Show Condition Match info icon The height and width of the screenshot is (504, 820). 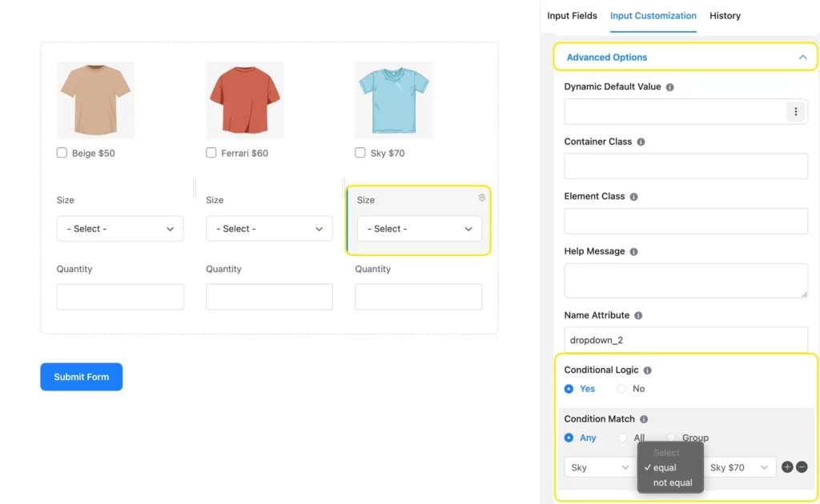click(644, 419)
